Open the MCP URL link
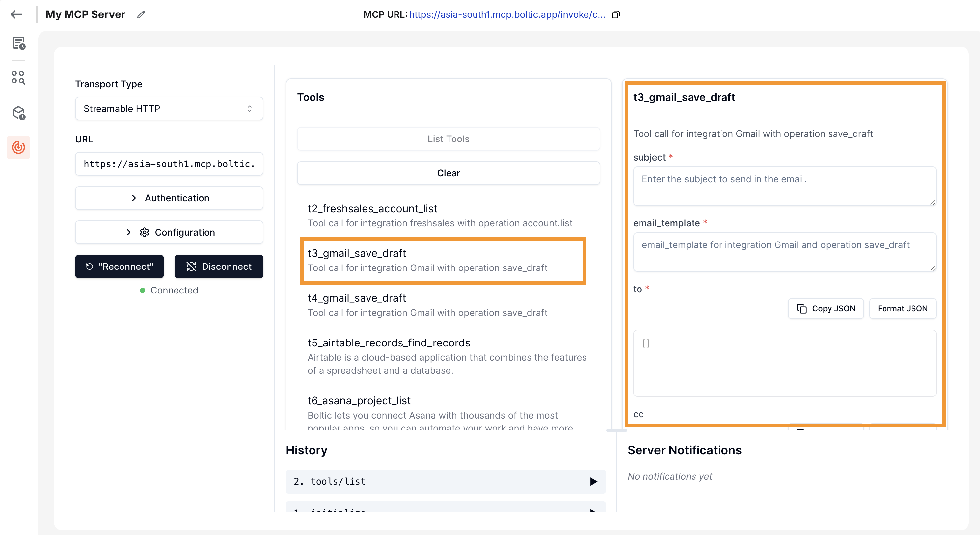 [x=507, y=14]
